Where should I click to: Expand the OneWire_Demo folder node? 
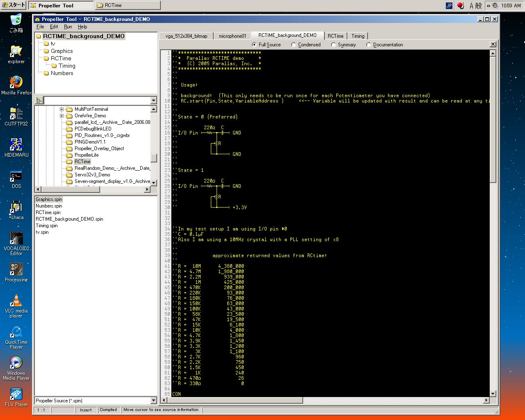(x=62, y=116)
